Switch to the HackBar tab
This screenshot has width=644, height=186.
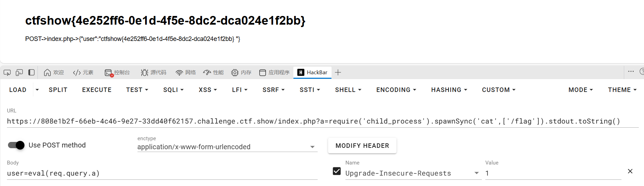312,73
